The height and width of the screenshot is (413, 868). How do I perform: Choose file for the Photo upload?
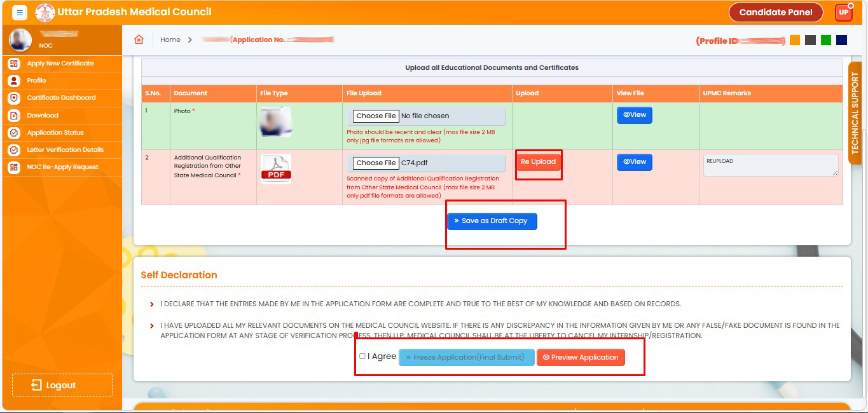376,116
